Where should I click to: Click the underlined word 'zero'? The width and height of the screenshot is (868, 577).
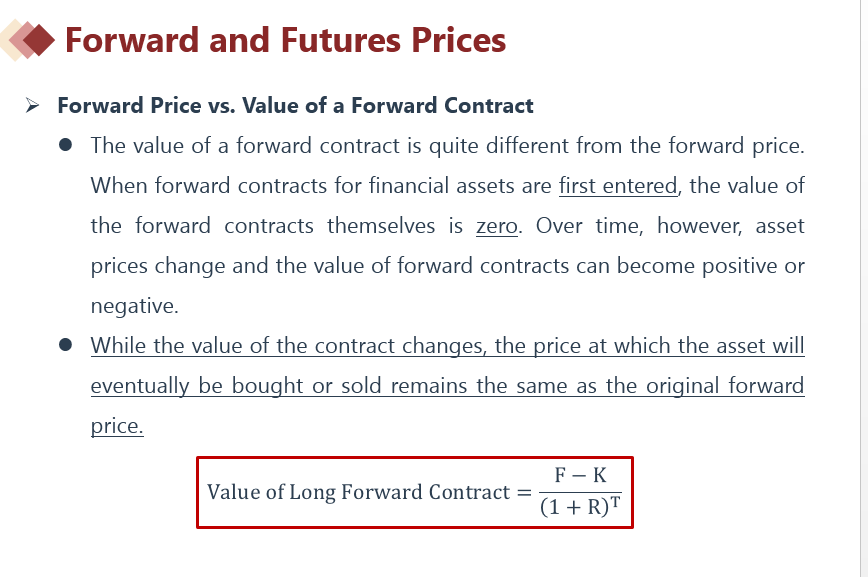(x=496, y=226)
